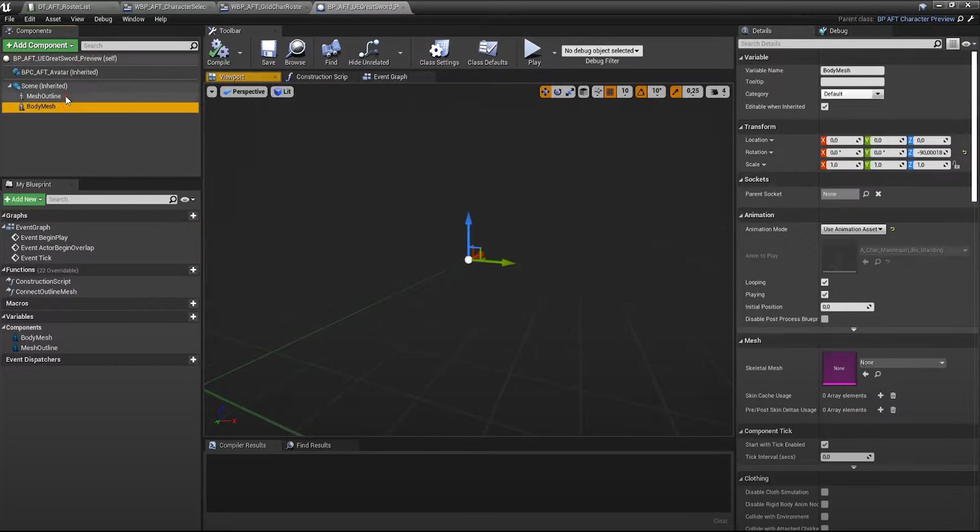Save the blueprint with the Save icon
The width and height of the screenshot is (980, 532).
268,50
